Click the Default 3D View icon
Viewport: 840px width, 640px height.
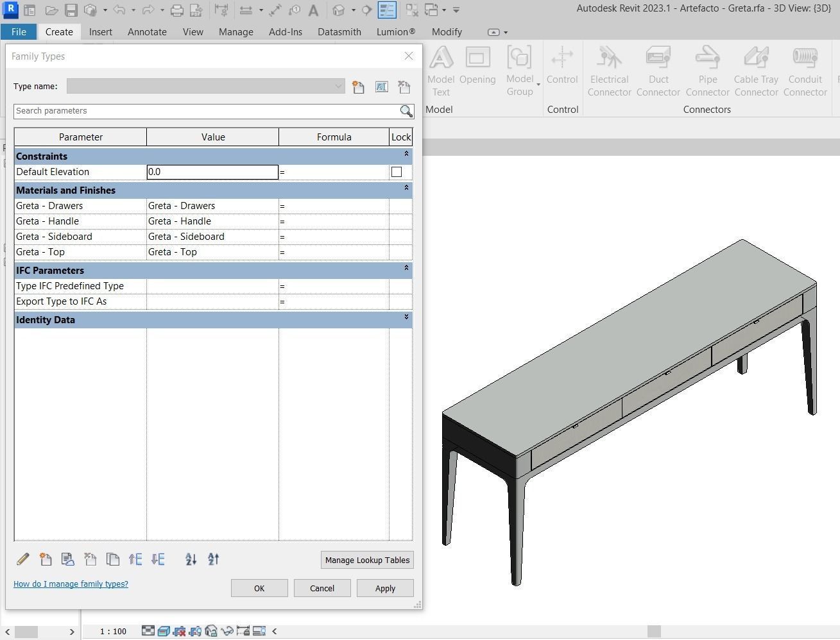click(339, 10)
